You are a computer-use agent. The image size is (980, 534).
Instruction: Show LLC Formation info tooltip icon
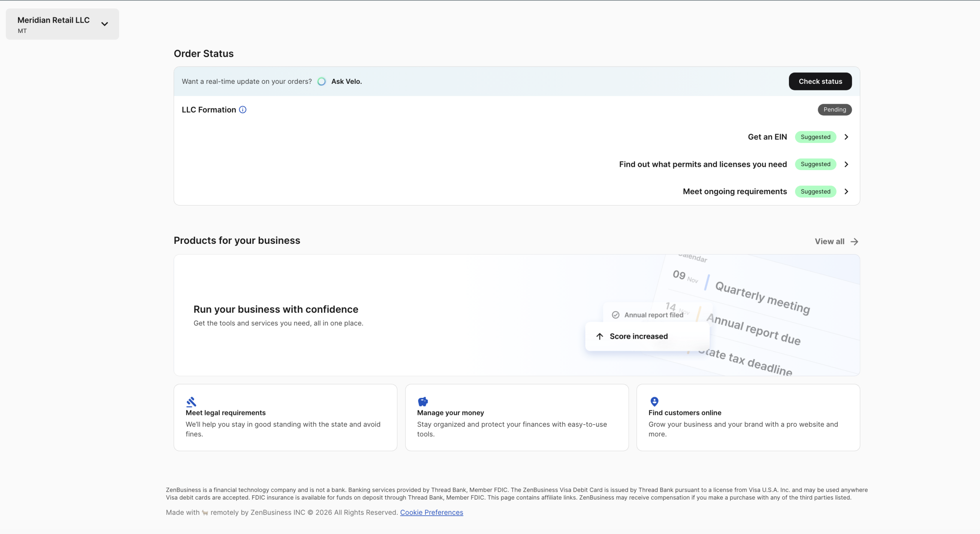pos(243,110)
